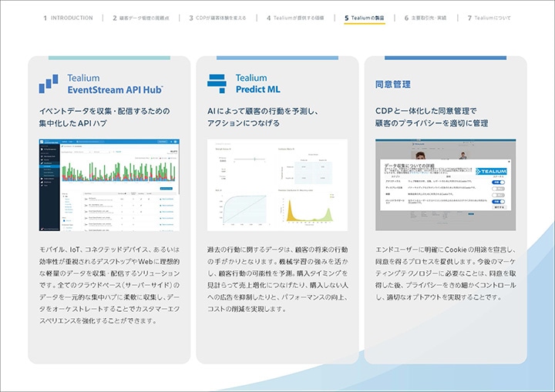The image size is (555, 392).
Task: Open the Predict ML charts screenshot thumbnail
Action: tap(277, 185)
